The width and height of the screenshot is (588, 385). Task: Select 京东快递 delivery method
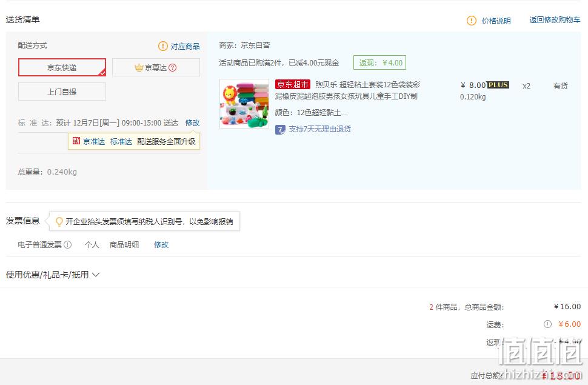[62, 67]
